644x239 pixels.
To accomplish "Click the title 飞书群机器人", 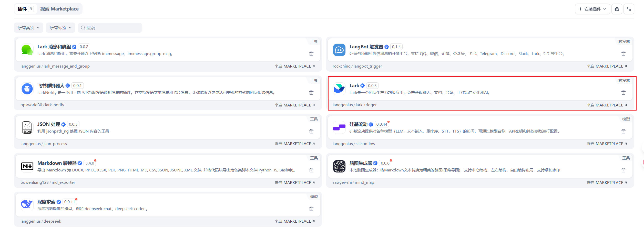I will click(51, 86).
